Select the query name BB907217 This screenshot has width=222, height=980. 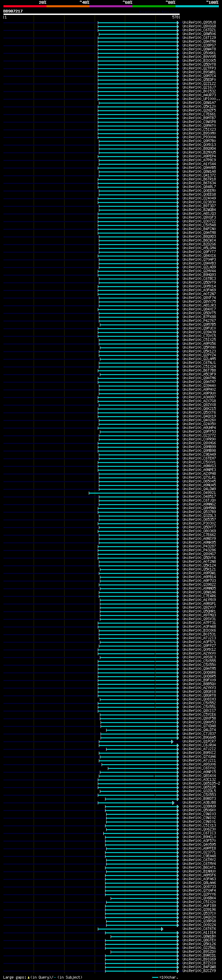point(13,11)
